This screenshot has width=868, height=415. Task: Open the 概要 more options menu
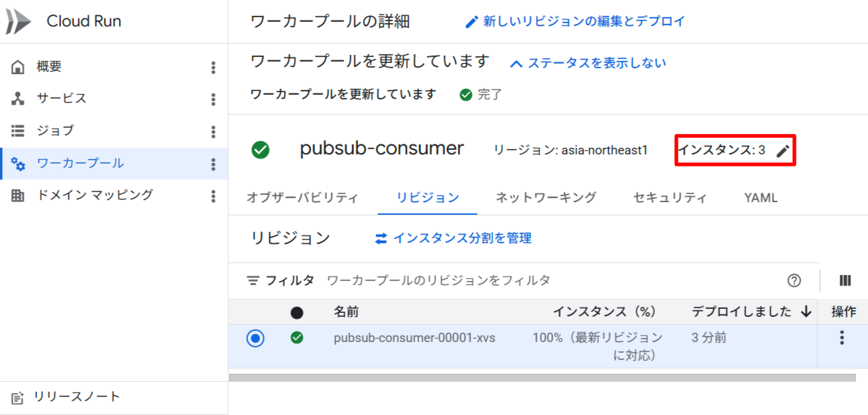(x=213, y=67)
